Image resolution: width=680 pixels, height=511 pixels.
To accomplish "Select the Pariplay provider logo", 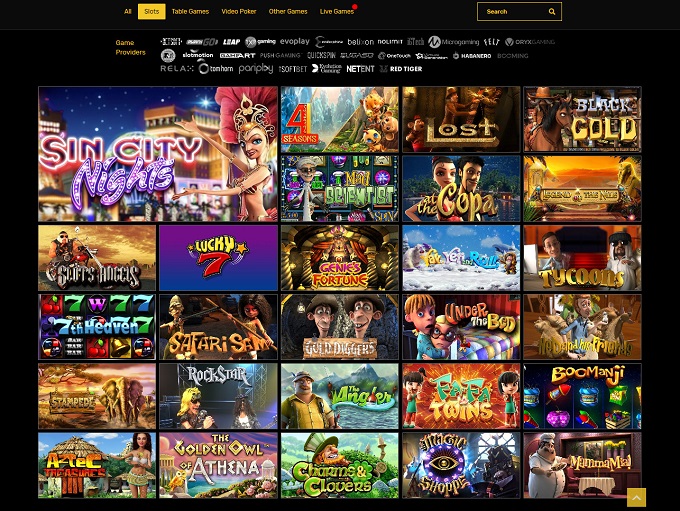I will (x=256, y=69).
